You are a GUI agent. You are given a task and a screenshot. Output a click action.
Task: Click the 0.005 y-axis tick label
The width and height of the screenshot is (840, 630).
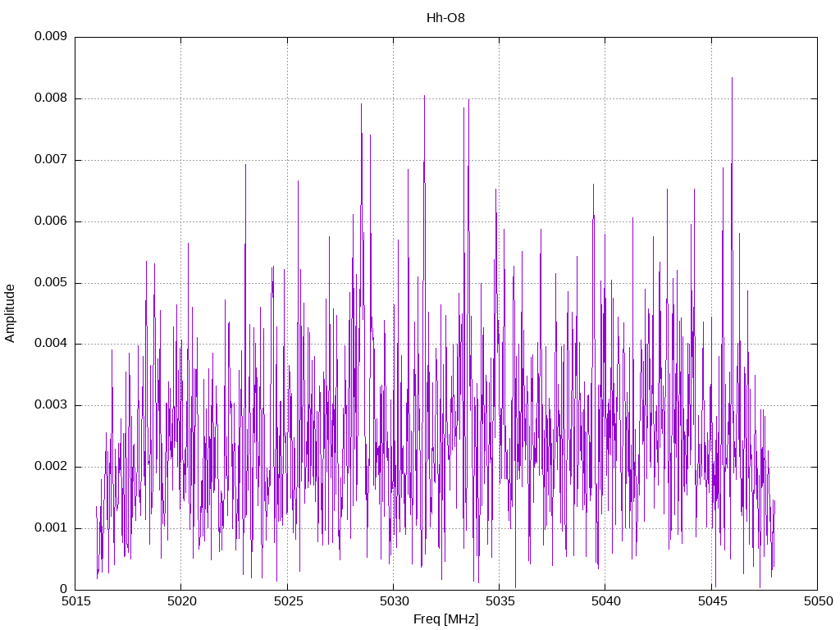[51, 282]
